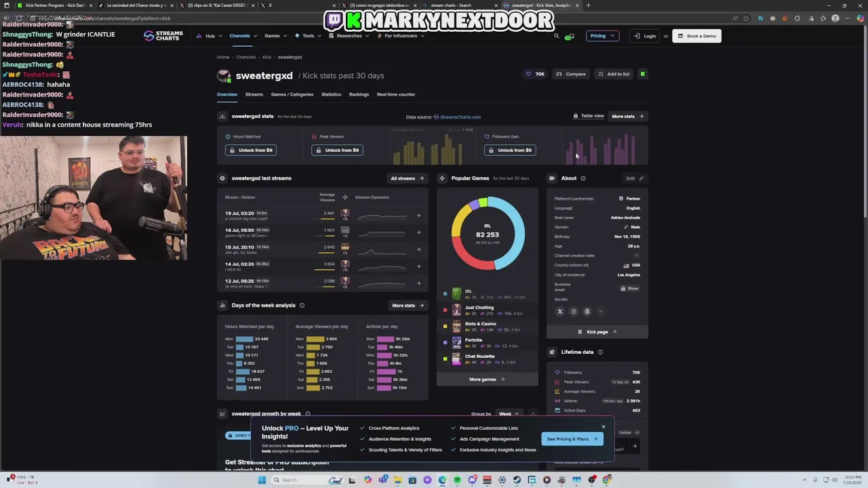Open the X (Twitter) social link icon
868x488 pixels.
(560, 312)
